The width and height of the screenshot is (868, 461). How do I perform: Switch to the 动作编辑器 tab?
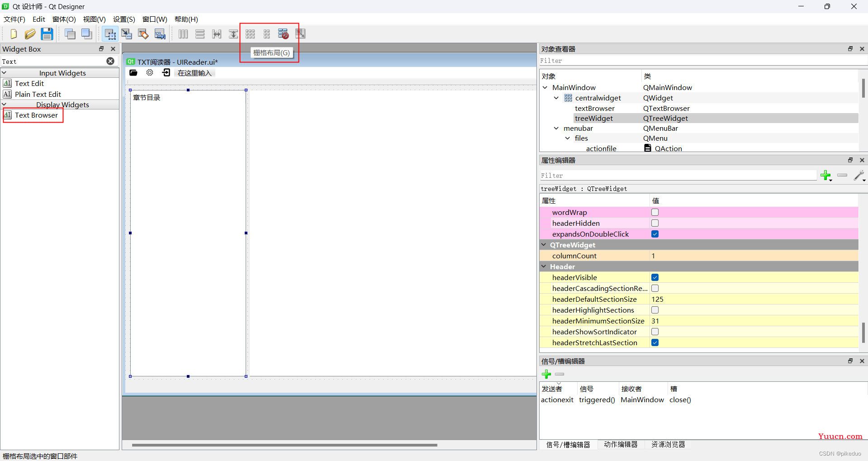pyautogui.click(x=621, y=444)
